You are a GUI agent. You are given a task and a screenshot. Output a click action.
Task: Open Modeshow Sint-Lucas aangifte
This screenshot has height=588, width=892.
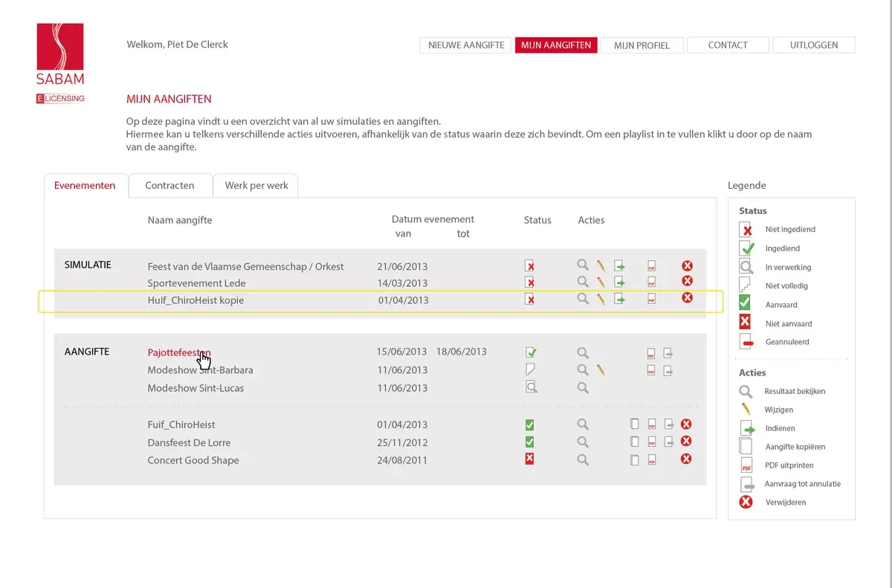pos(195,387)
